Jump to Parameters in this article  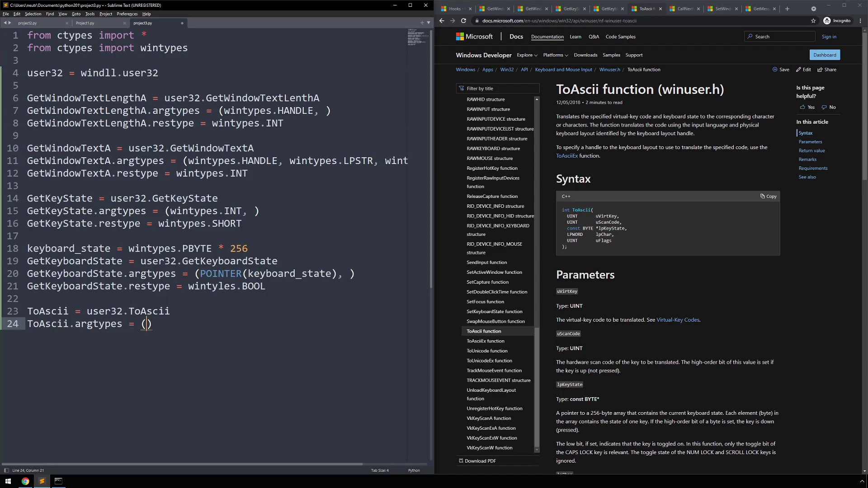coord(810,142)
